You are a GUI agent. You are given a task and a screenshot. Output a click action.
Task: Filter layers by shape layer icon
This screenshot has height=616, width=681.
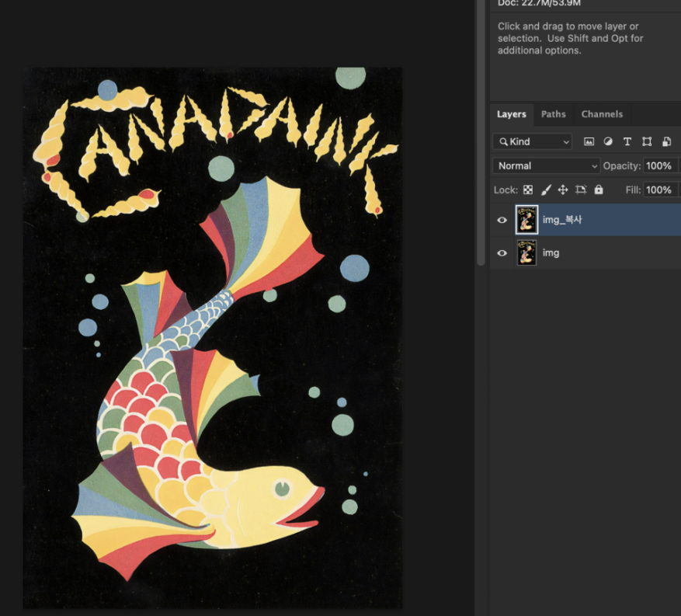[647, 141]
